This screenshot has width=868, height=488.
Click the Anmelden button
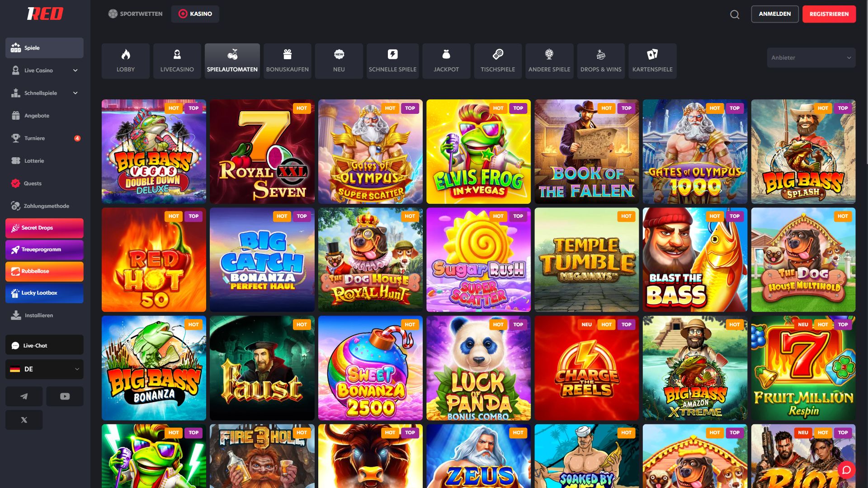pyautogui.click(x=775, y=14)
